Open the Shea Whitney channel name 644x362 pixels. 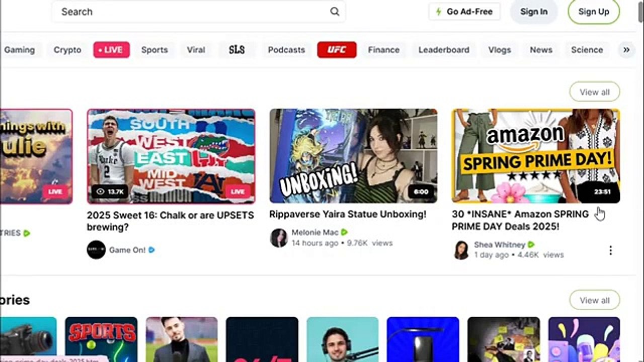pyautogui.click(x=500, y=245)
